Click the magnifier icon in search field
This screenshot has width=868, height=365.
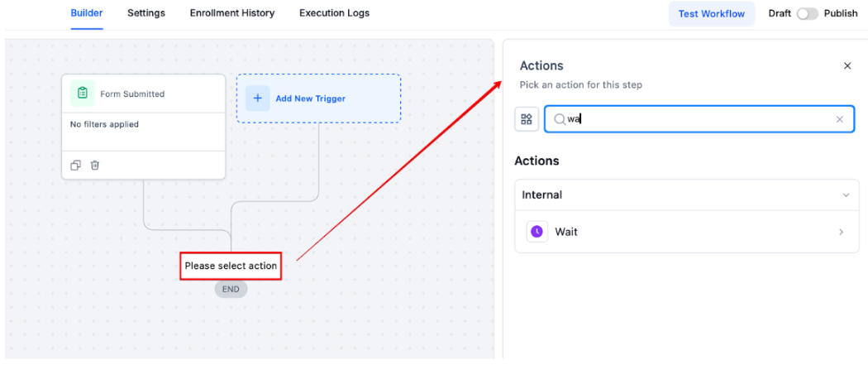[560, 119]
